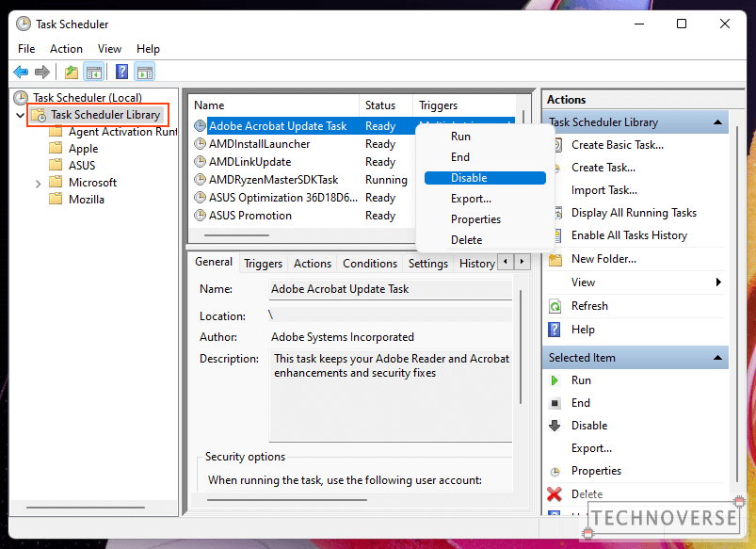Click the task list horizontal scrollbar

click(x=236, y=235)
